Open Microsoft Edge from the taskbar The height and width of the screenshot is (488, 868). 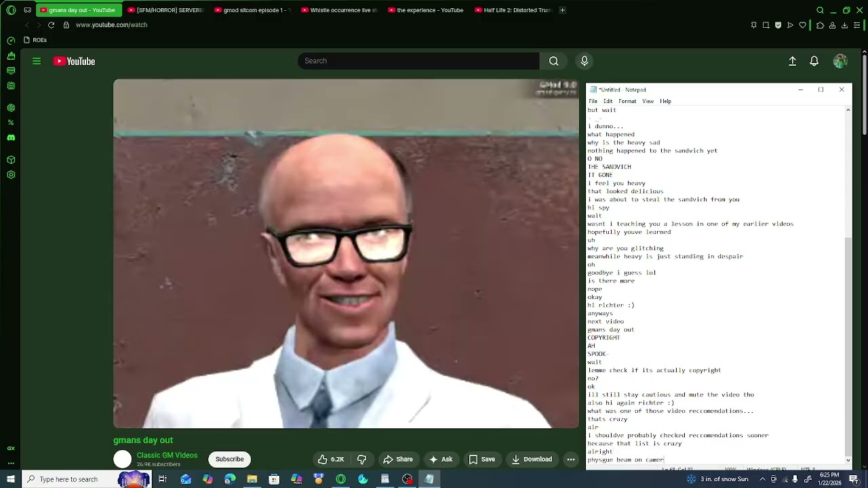(230, 479)
